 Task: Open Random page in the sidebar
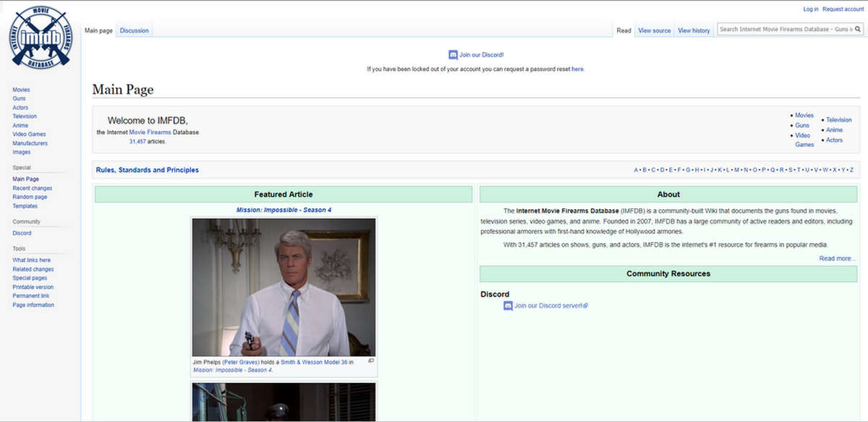click(30, 197)
